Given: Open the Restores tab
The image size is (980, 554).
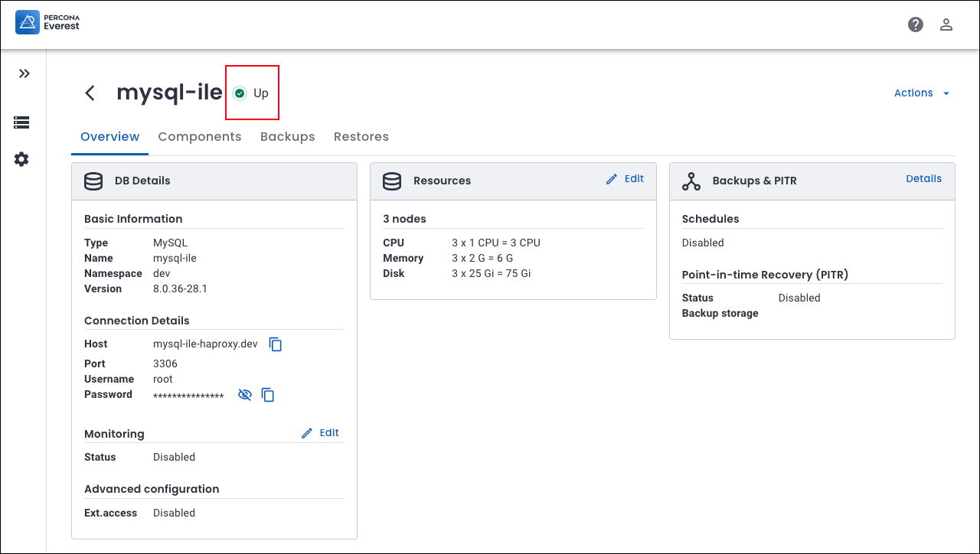Looking at the screenshot, I should (361, 137).
